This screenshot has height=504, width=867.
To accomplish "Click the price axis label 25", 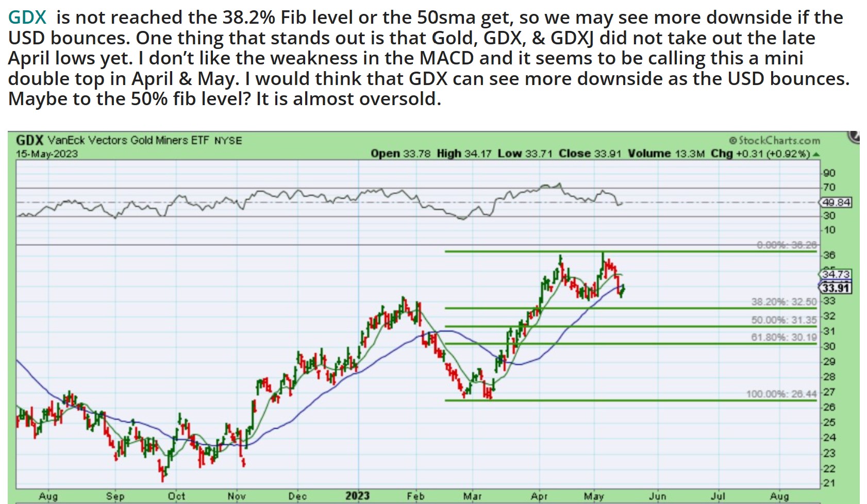I will pyautogui.click(x=829, y=423).
